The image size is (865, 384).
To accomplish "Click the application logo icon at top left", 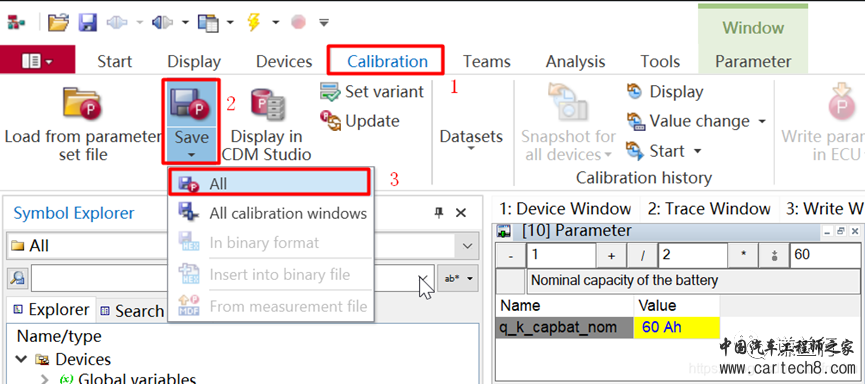I will point(16,23).
